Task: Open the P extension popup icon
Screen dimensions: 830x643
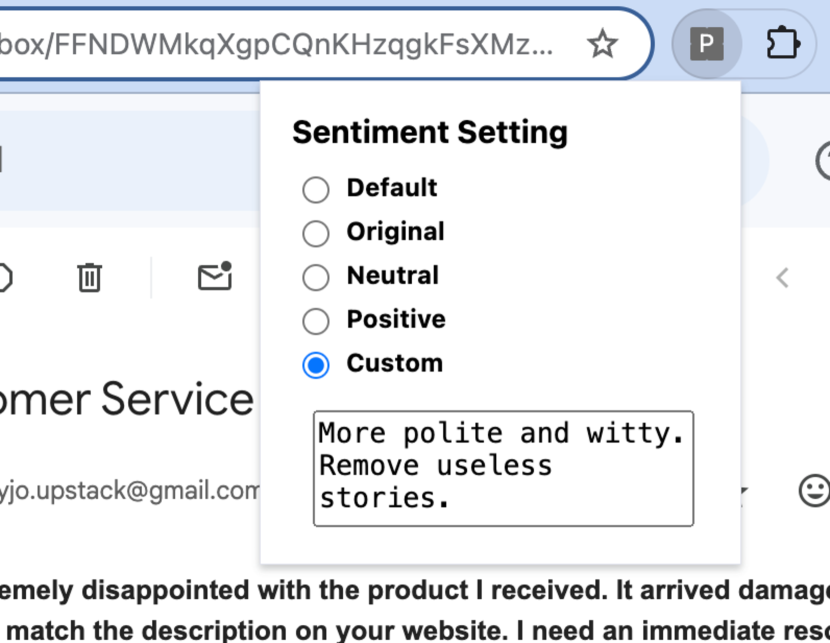Action: coord(707,44)
